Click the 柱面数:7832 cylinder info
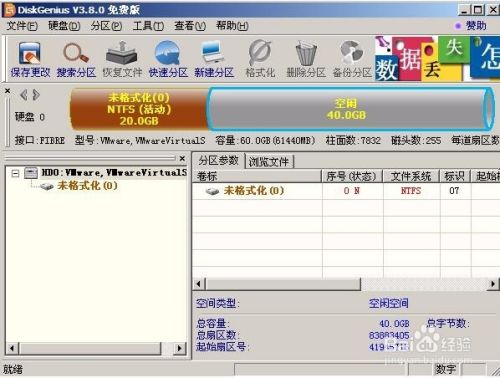Screen dimensions: 500x378 point(353,140)
